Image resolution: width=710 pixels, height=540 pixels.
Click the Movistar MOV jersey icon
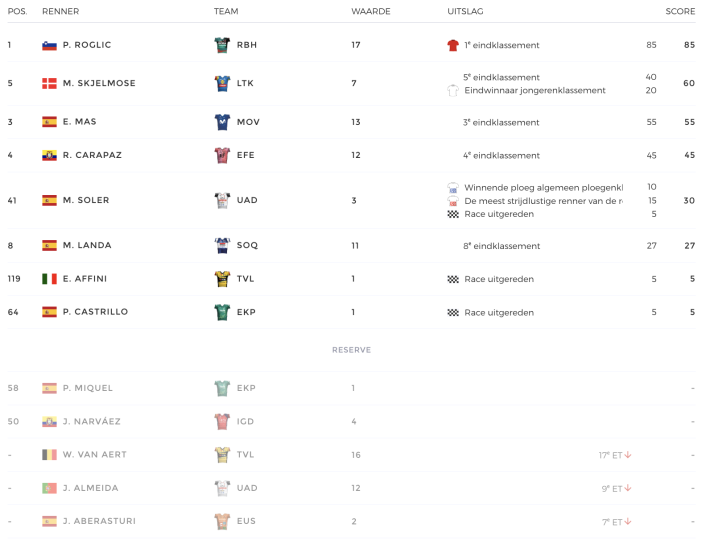(x=222, y=122)
